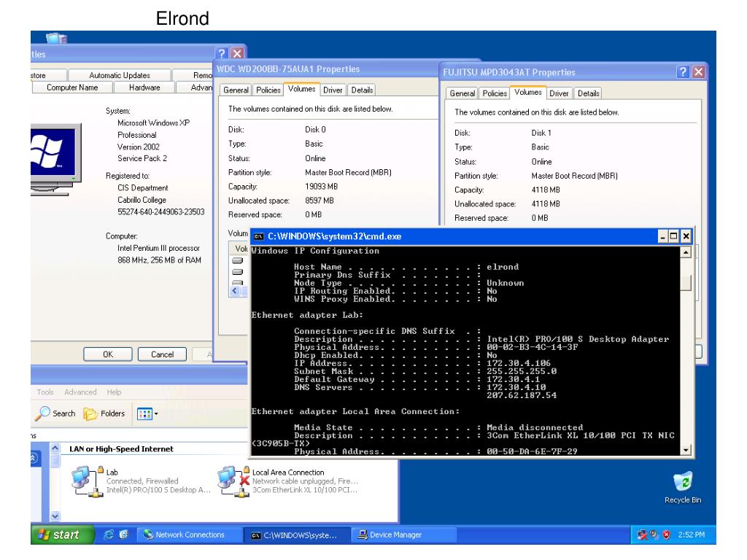Click product ID '55274-640-2449063-23503'
The image size is (747, 560).
[x=161, y=212]
